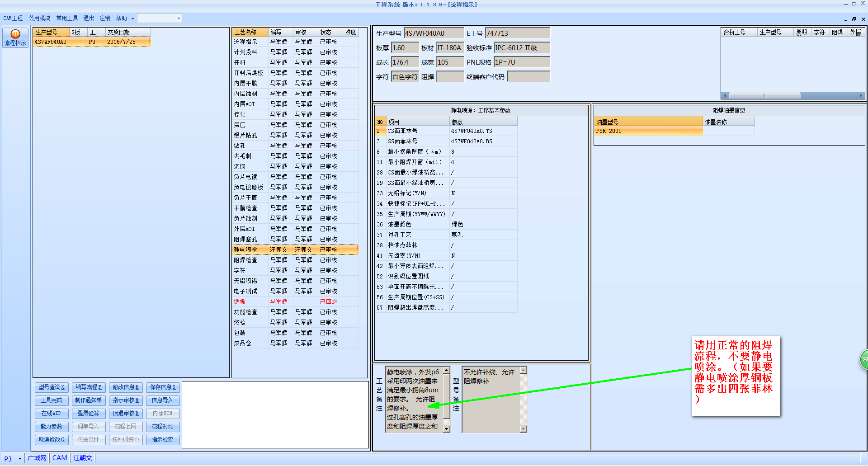868x466 pixels.
Task: Open the CAM工程 menu
Action: click(x=13, y=19)
